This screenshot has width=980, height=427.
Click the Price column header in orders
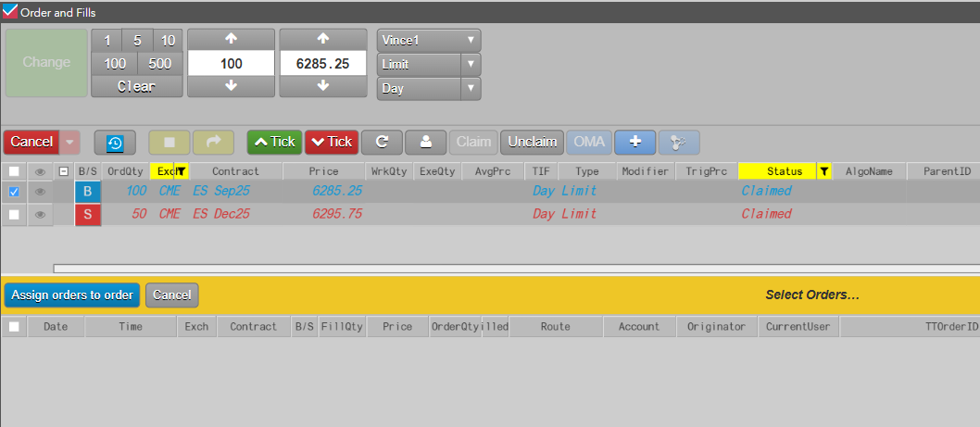(x=323, y=171)
